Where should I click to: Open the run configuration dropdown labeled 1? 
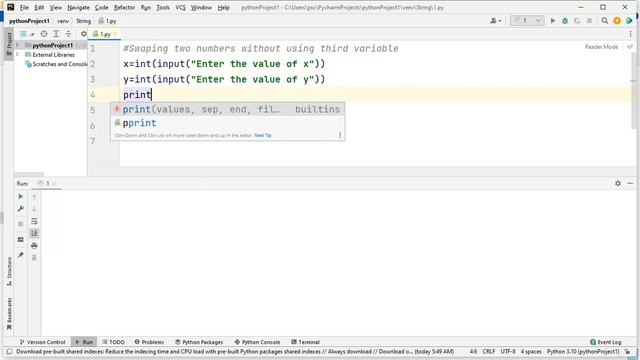tap(527, 20)
